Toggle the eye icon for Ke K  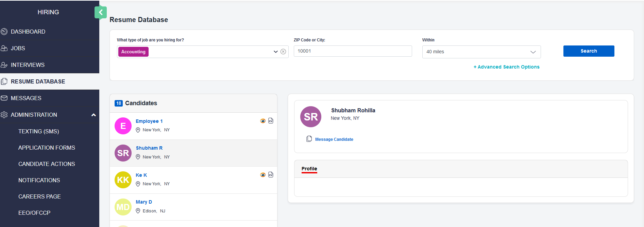263,175
